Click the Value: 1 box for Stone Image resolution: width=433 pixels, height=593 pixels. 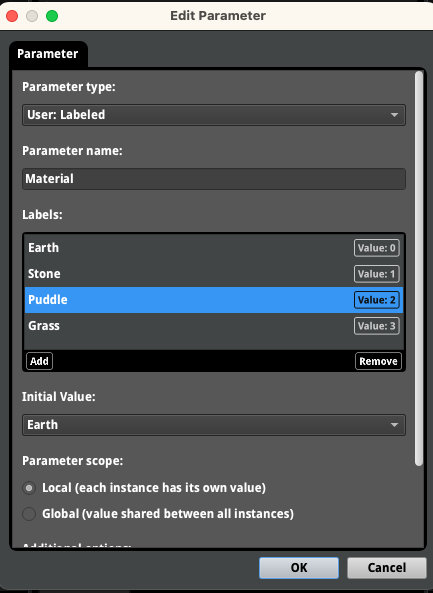coord(377,274)
